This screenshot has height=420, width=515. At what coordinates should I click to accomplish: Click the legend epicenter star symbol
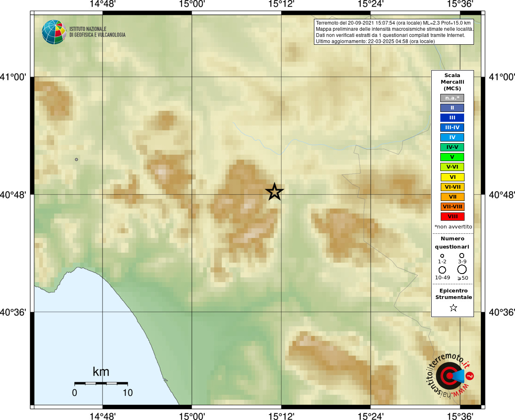click(453, 308)
